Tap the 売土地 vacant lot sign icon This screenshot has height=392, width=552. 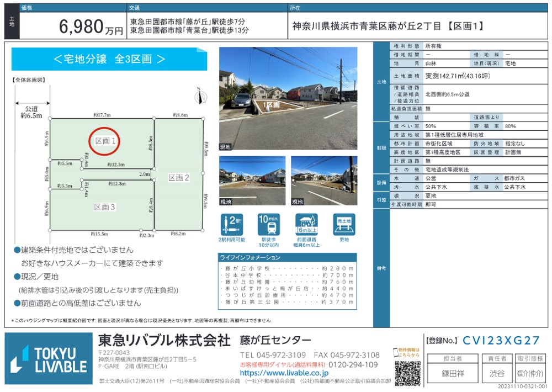pyautogui.click(x=344, y=225)
